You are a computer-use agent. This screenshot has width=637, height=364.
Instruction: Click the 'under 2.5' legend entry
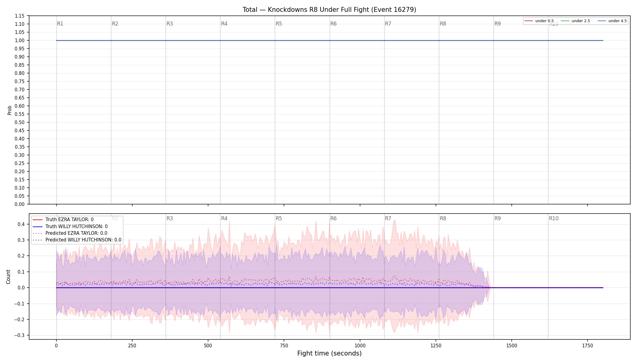click(575, 21)
